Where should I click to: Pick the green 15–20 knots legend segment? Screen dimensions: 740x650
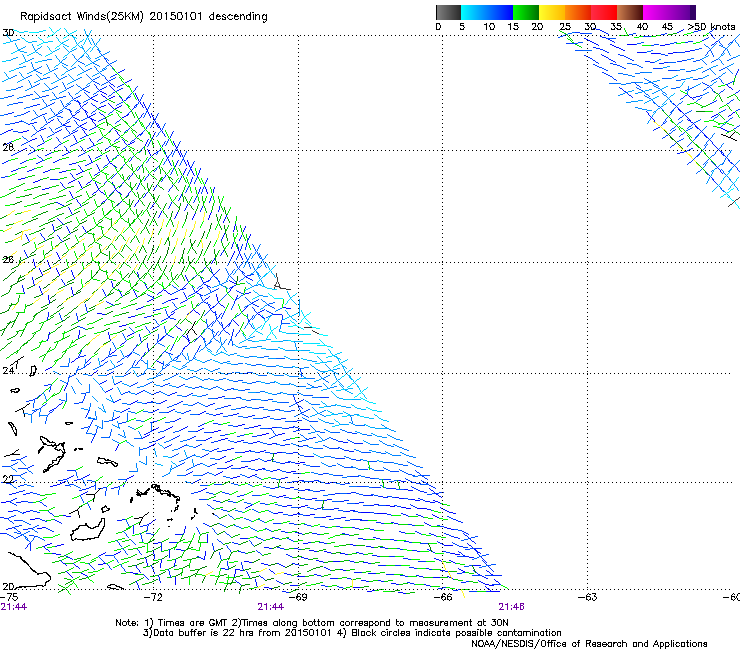point(526,12)
